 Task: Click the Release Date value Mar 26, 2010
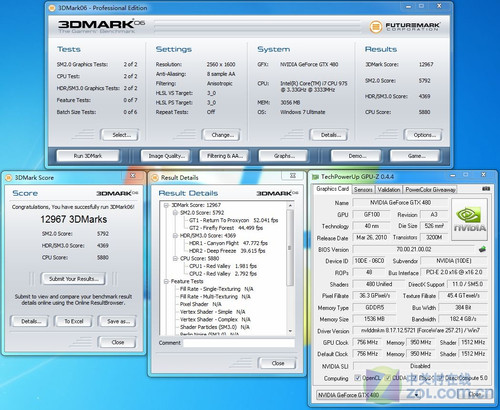[x=371, y=238]
